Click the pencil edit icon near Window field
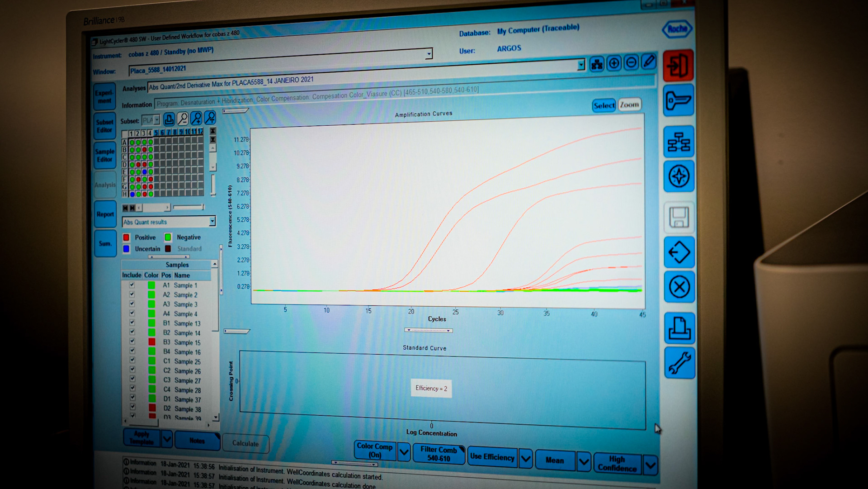 click(x=649, y=62)
